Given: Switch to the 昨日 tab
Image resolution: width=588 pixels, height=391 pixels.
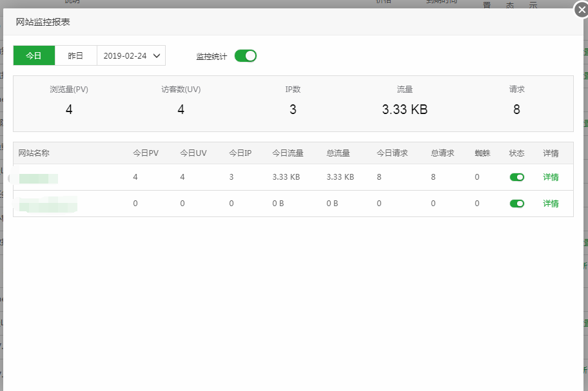Looking at the screenshot, I should point(76,56).
